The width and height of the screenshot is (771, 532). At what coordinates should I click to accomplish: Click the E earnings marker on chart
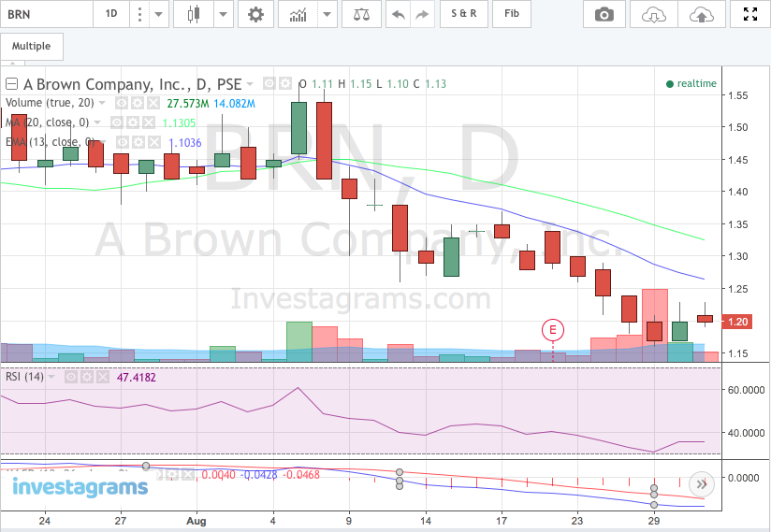click(x=553, y=330)
